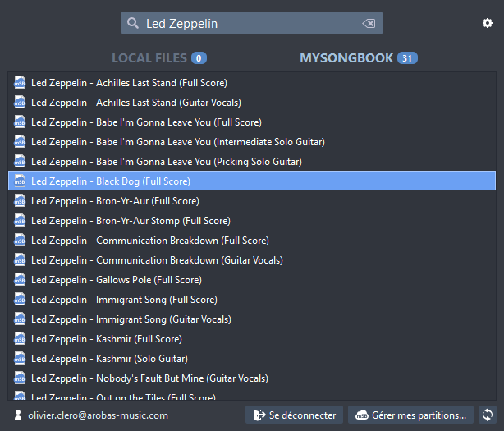The height and width of the screenshot is (431, 504).
Task: Select Achilles Last Stand (Full Score)
Action: click(x=252, y=83)
